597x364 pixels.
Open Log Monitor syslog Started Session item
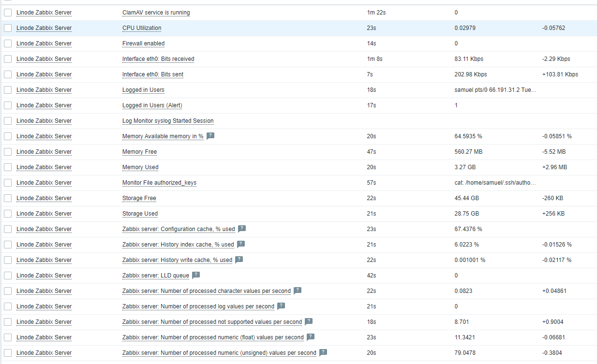click(x=168, y=121)
